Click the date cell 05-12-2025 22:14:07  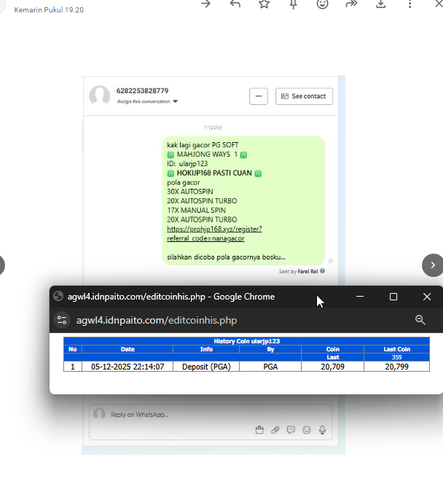[x=128, y=367]
